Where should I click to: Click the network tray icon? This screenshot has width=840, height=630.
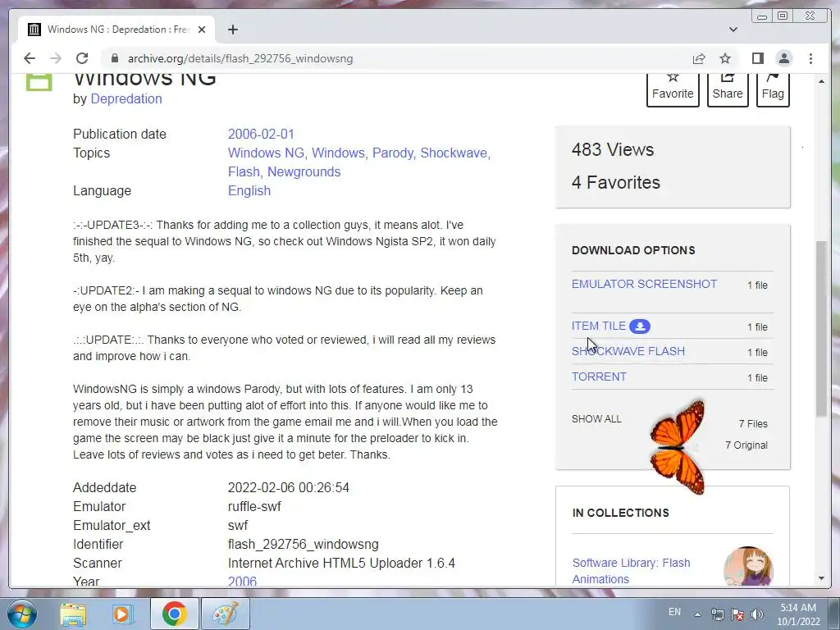717,614
